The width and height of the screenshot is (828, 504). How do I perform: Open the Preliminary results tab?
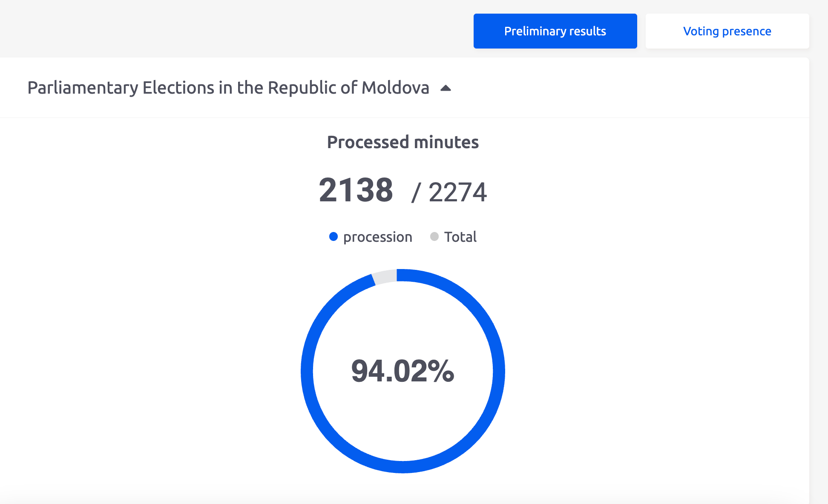555,31
